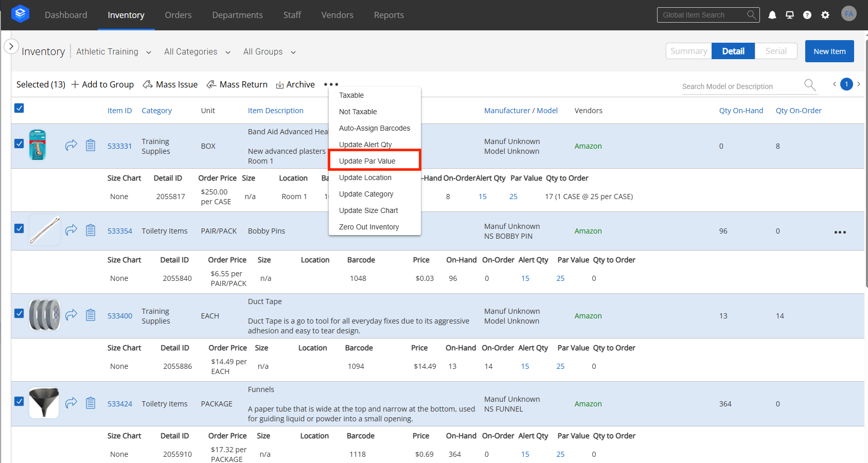
Task: Click the help question mark icon
Action: pos(807,15)
